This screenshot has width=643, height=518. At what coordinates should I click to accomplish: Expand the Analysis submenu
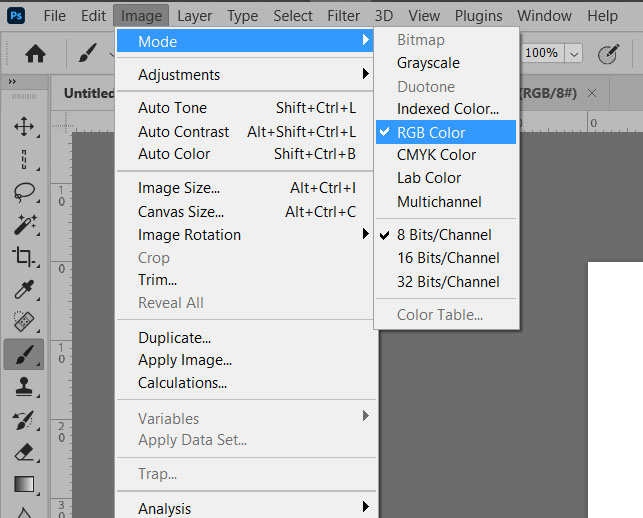(245, 508)
